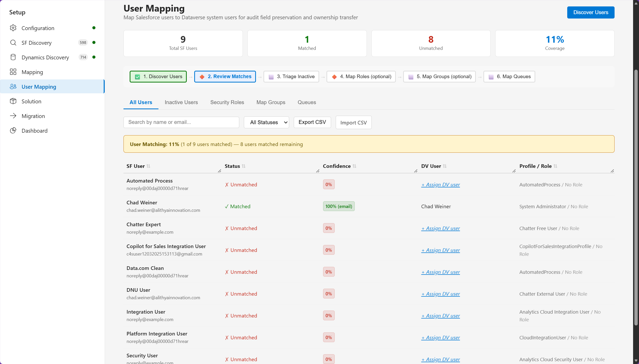Open the All Statuses filter dropdown
639x364 pixels.
267,122
